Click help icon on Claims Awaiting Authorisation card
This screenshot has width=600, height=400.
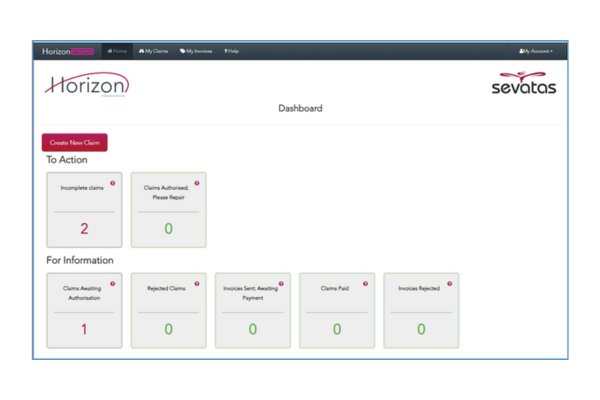coord(112,283)
